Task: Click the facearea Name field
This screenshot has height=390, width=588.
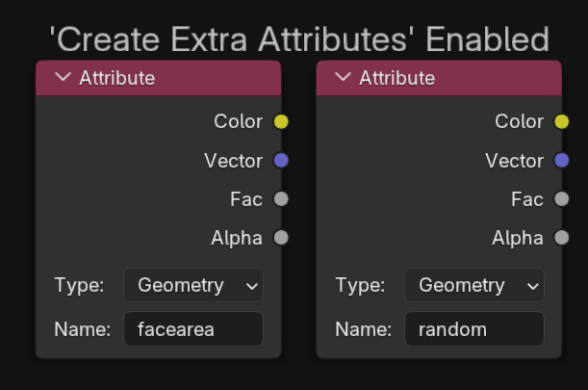Action: coord(193,329)
